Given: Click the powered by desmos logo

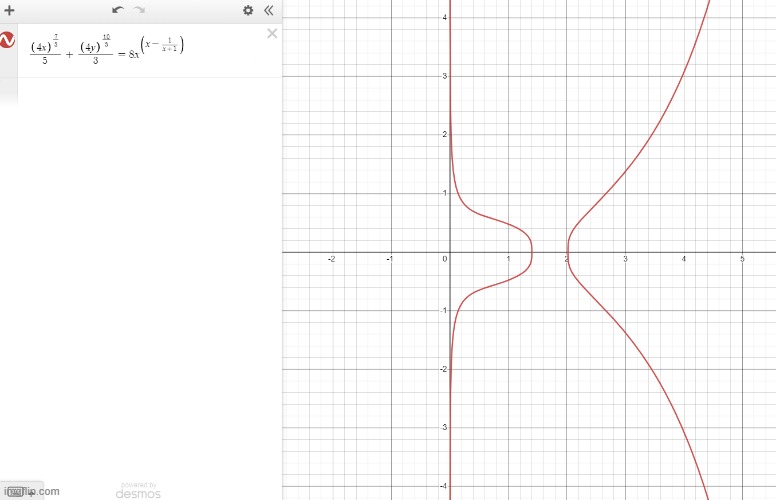Looking at the screenshot, I should (x=138, y=490).
